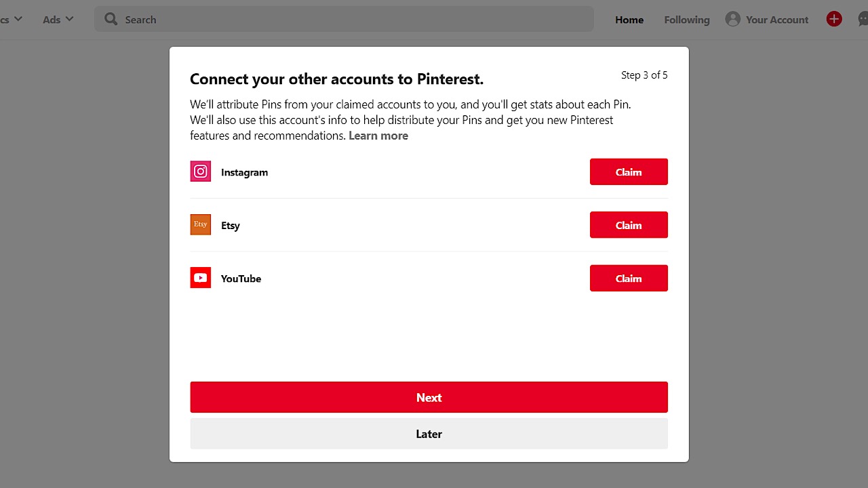Click the Etsy logo icon
This screenshot has height=488, width=868.
(201, 225)
